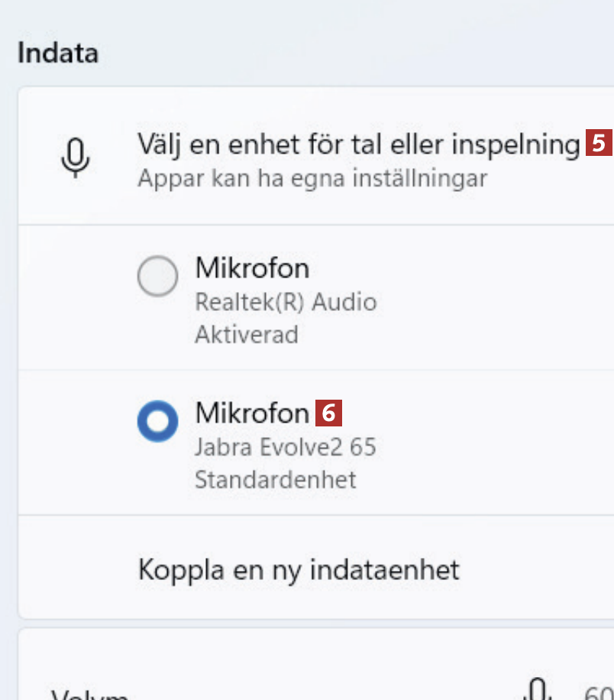This screenshot has height=700, width=614.
Task: Click the "Indata" section heading
Action: (58, 53)
